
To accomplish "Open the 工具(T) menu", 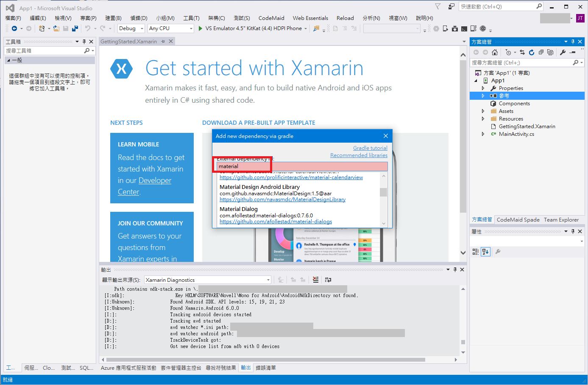I will click(191, 18).
